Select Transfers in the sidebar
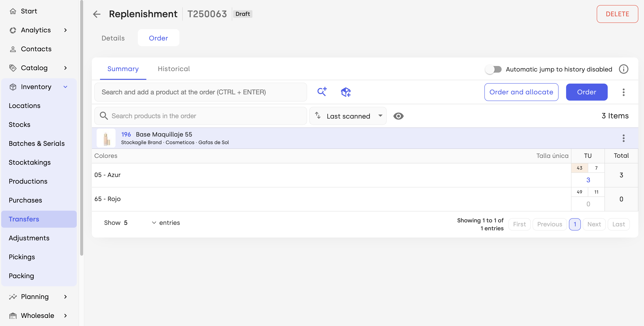 [x=39, y=219]
